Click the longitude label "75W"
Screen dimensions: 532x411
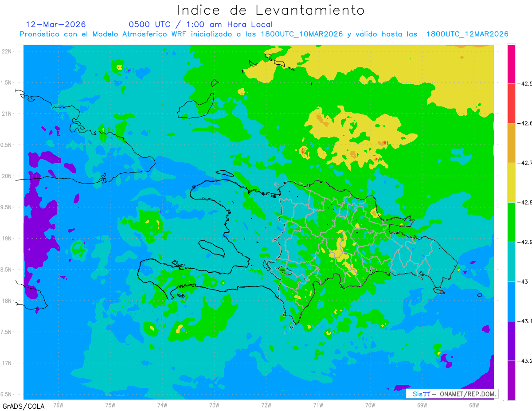point(110,405)
